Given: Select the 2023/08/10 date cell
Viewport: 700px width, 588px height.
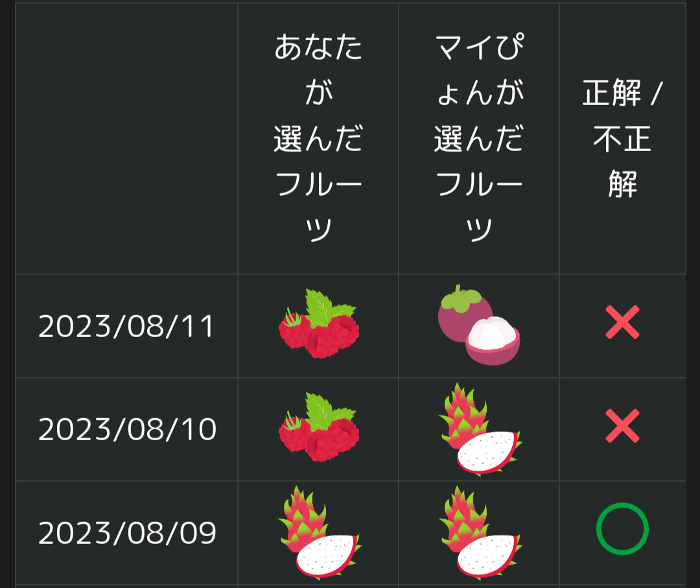Looking at the screenshot, I should pos(127,429).
